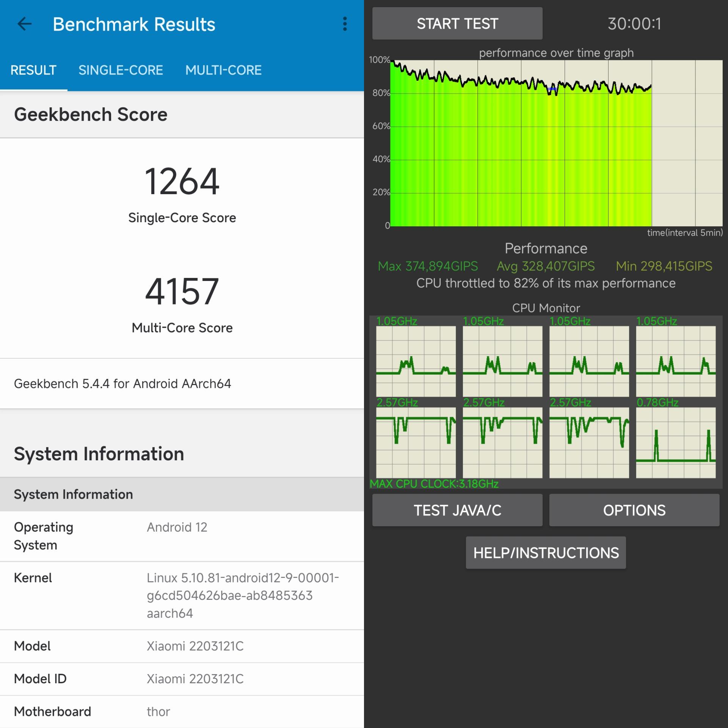Screen dimensions: 728x728
Task: Tap the Kernel information row
Action: pos(182,595)
